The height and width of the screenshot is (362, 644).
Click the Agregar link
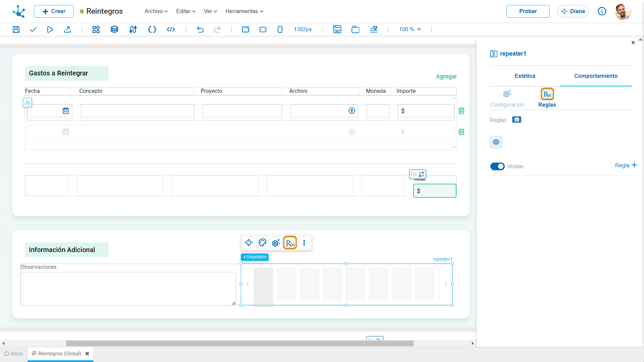tap(446, 76)
